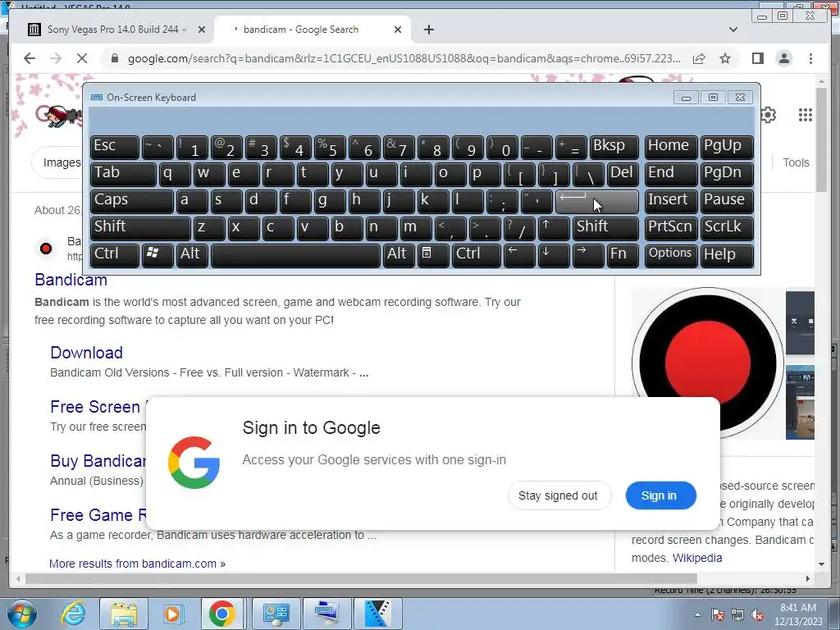The image size is (840, 630).
Task: Open the Download sitelink
Action: click(86, 353)
